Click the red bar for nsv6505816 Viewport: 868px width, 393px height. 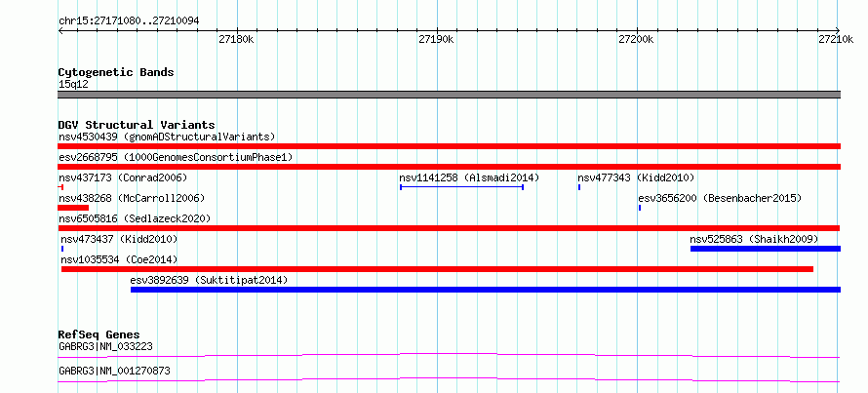[x=449, y=228]
